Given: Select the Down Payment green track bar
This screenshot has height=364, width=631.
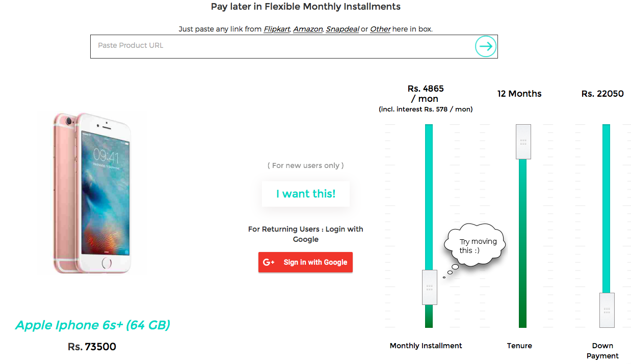Looking at the screenshot, I should tap(607, 204).
